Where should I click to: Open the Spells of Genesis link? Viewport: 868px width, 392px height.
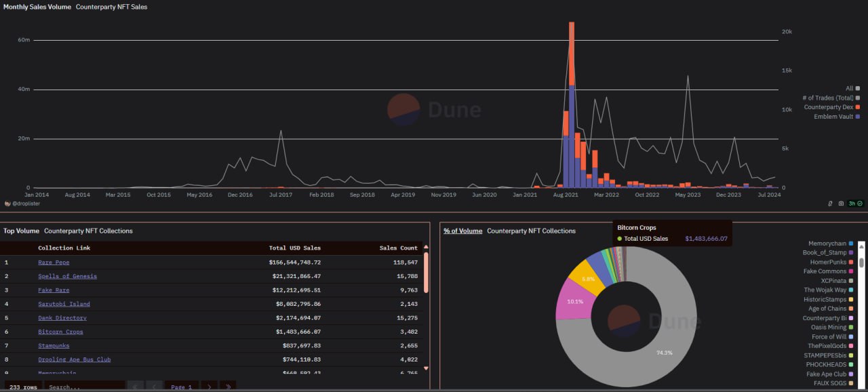67,276
